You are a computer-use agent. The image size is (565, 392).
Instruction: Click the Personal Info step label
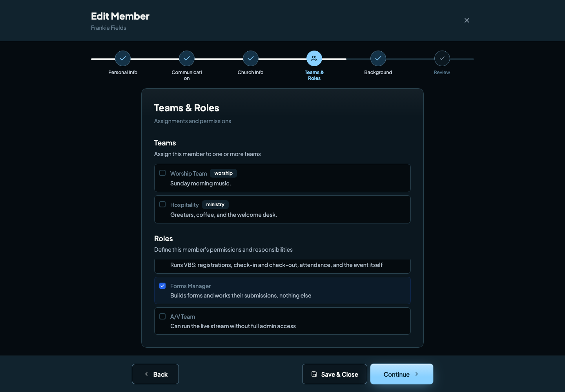(123, 73)
